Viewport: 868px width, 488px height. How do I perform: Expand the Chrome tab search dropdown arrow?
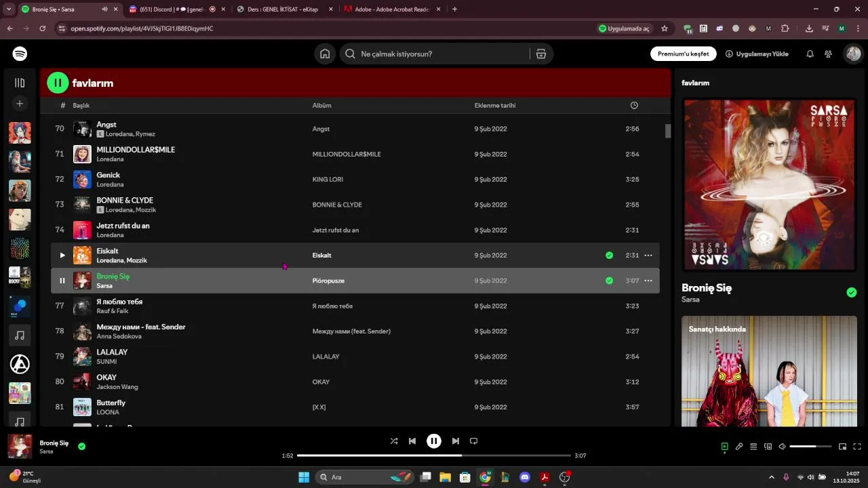coord(9,9)
